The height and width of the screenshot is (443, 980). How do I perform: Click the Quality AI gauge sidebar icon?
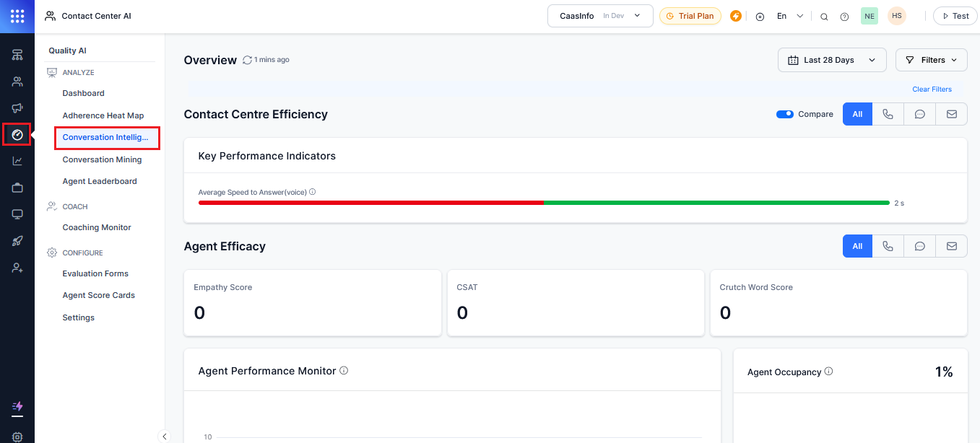click(x=17, y=135)
